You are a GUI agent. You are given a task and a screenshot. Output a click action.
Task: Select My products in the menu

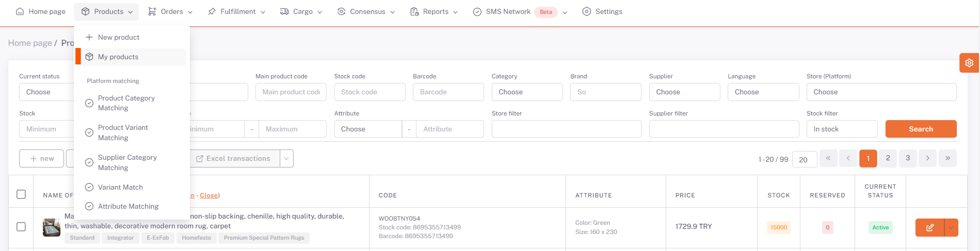(x=118, y=57)
